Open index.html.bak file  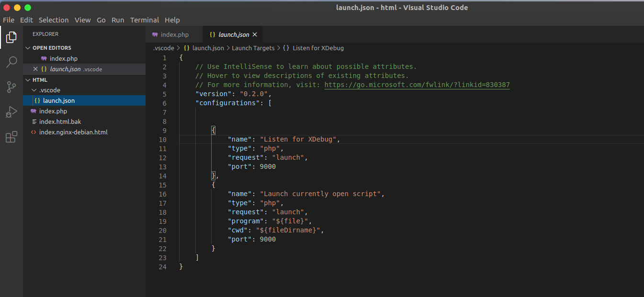(84, 121)
